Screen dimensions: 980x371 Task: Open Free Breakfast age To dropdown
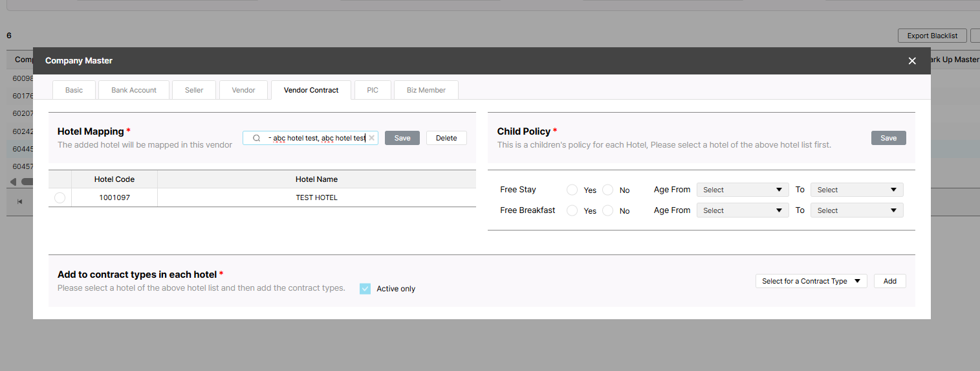(856, 210)
